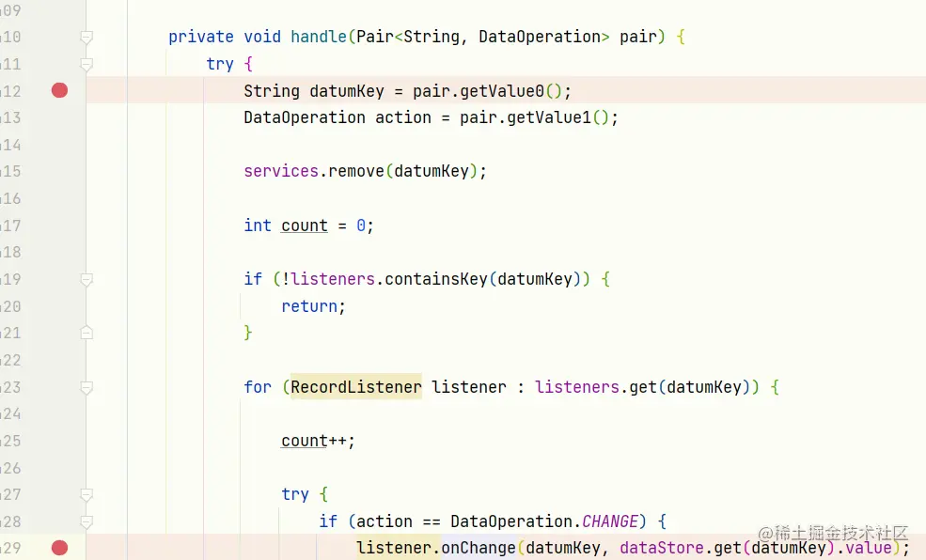Collapse the handle method fold marker
Viewport: 926px width, 560px height.
coord(86,38)
